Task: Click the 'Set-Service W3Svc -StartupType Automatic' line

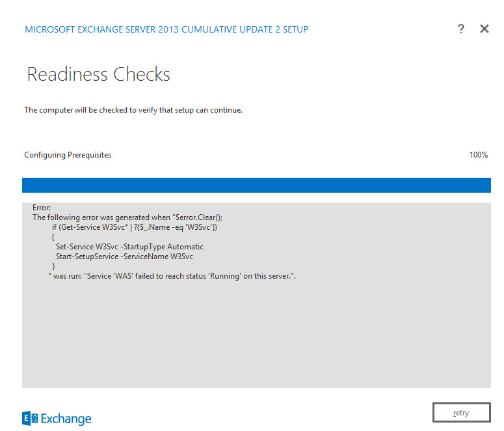Action: point(129,247)
